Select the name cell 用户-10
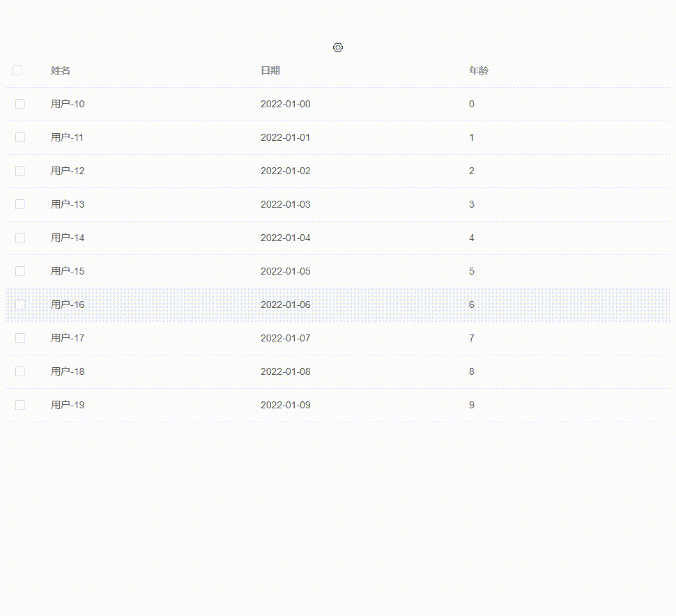 click(68, 104)
